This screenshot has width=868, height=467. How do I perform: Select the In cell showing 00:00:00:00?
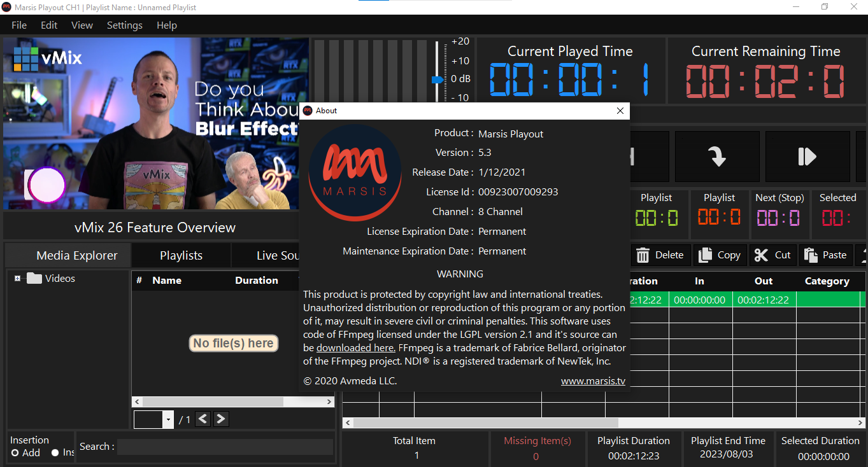click(699, 300)
